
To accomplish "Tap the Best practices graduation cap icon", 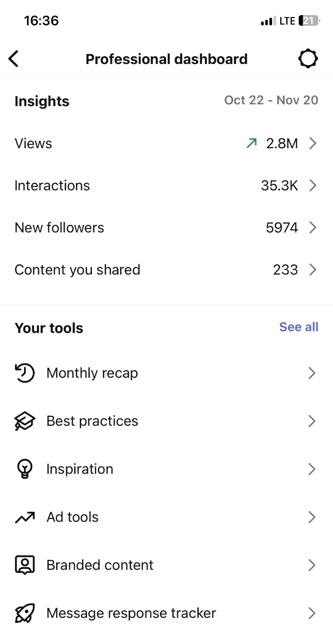I will coord(24,421).
